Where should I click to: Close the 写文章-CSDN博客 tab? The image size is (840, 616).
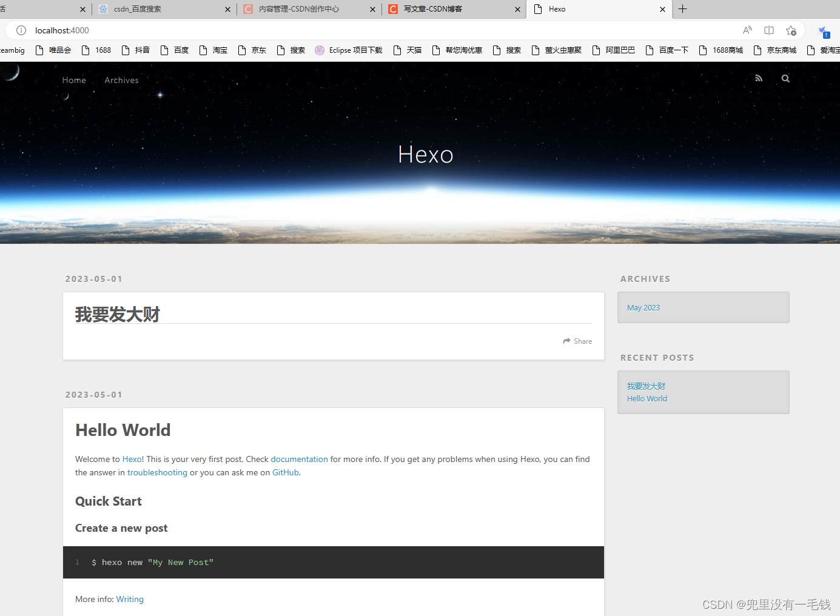pyautogui.click(x=517, y=9)
